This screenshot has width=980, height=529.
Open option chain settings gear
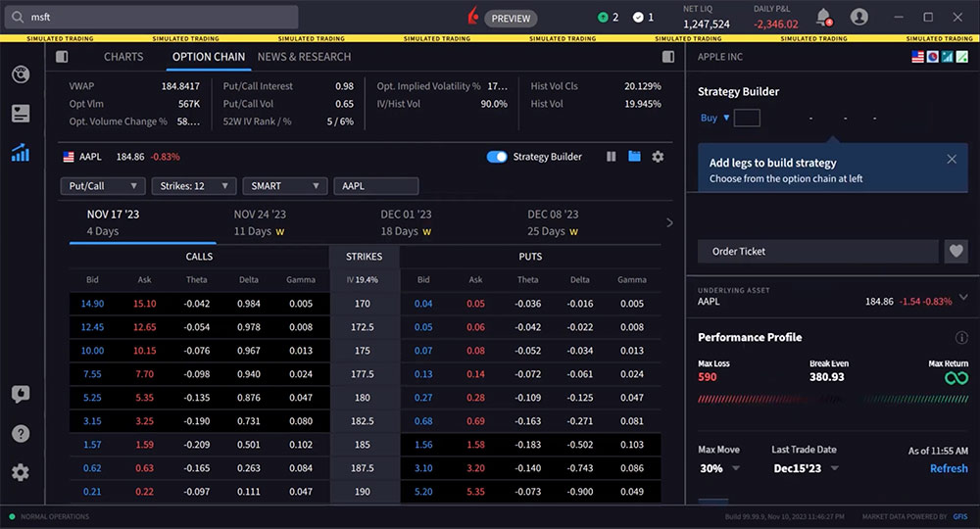click(x=658, y=157)
